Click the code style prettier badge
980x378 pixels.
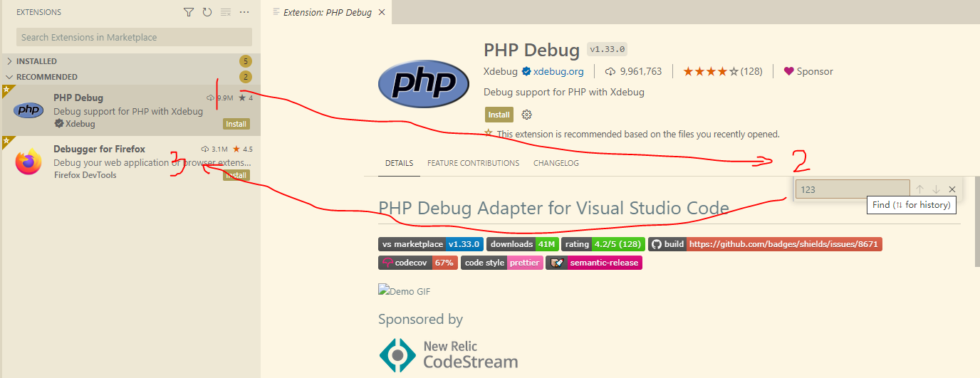(x=501, y=263)
